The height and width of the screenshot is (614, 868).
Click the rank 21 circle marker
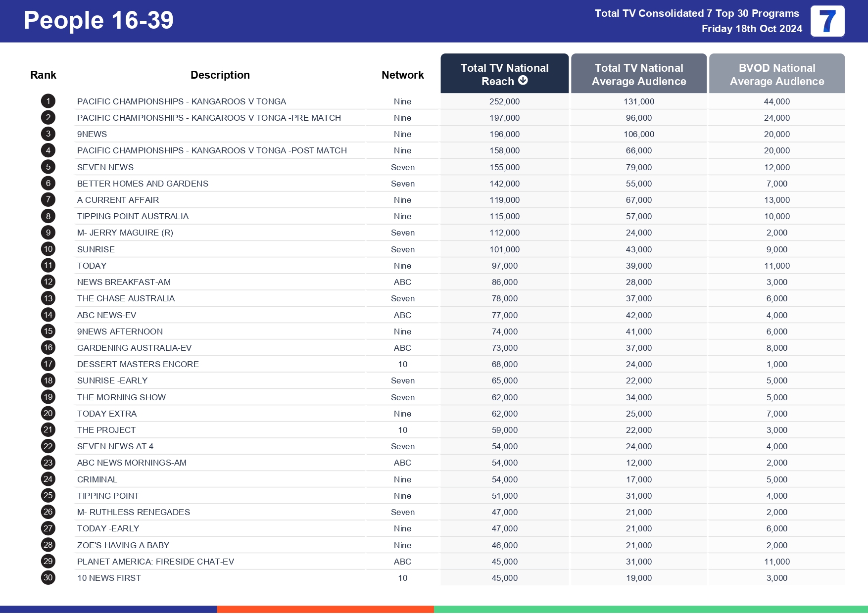coord(48,430)
